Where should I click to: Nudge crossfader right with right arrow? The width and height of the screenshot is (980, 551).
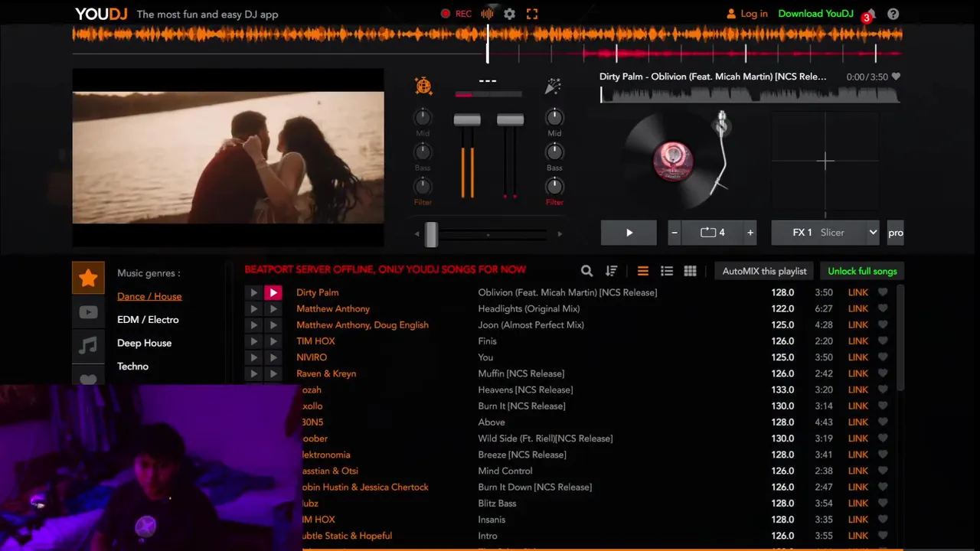point(560,234)
